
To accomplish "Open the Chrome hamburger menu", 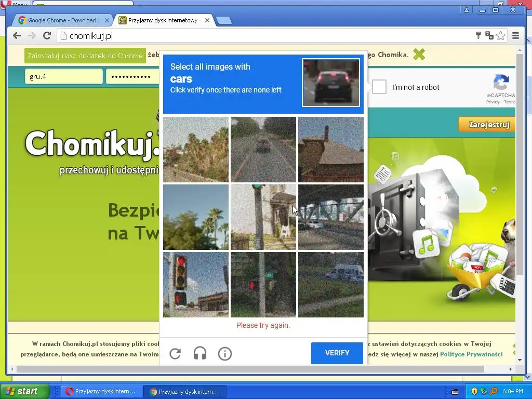I will coord(515,35).
